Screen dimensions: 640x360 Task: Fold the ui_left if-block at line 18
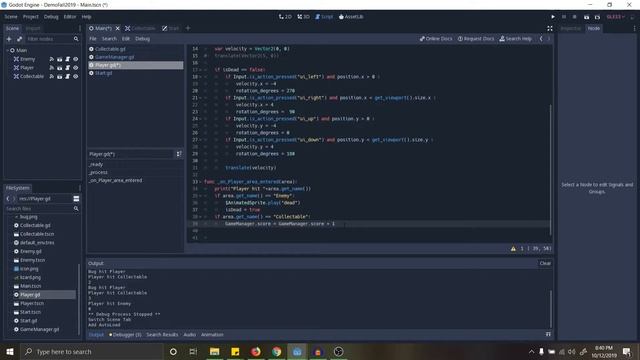click(200, 77)
